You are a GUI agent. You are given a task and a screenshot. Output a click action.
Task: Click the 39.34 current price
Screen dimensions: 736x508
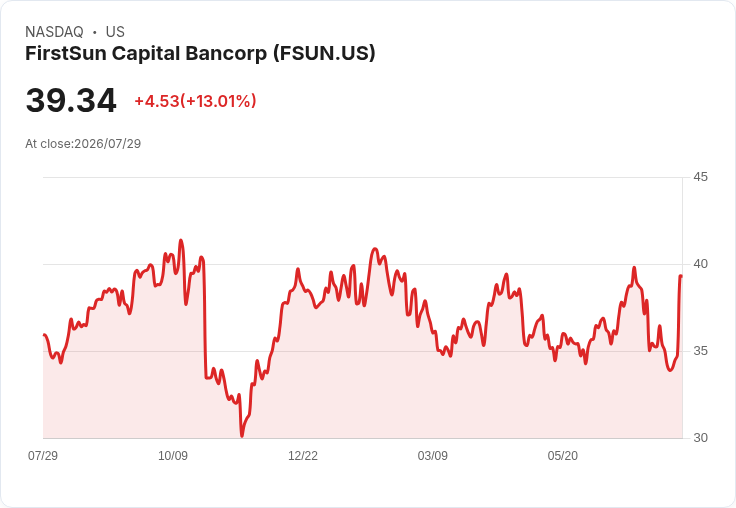pos(71,100)
